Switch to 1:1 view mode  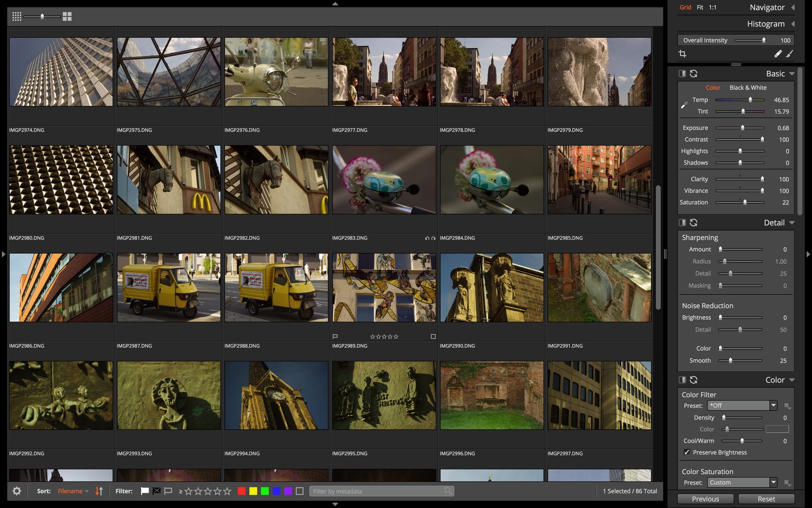click(x=713, y=8)
